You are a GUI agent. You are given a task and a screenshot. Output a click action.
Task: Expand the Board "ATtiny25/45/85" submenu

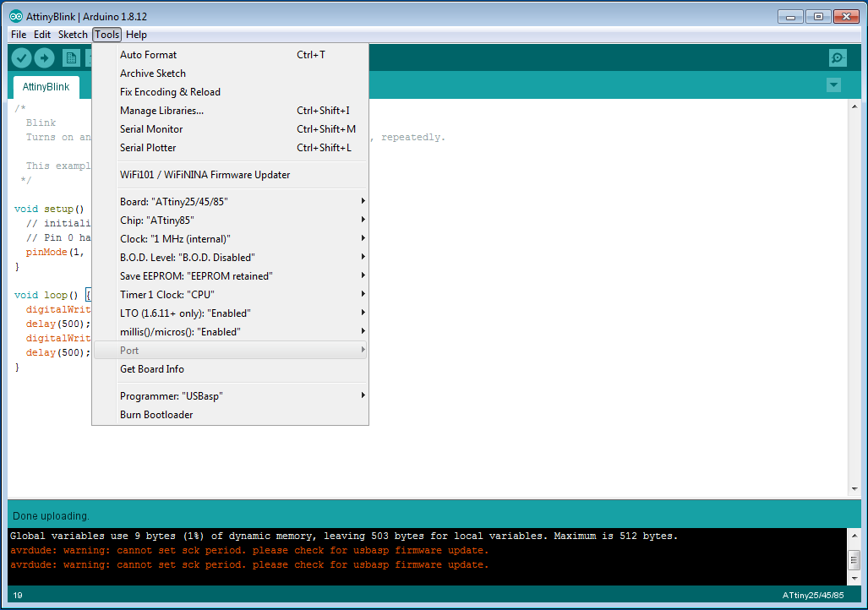pyautogui.click(x=230, y=201)
